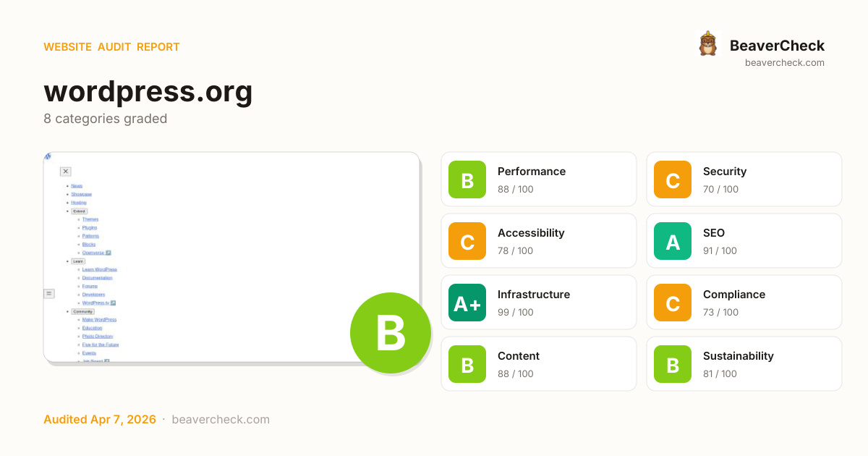868x456 pixels.
Task: Click the wordpress.org site title
Action: point(148,92)
